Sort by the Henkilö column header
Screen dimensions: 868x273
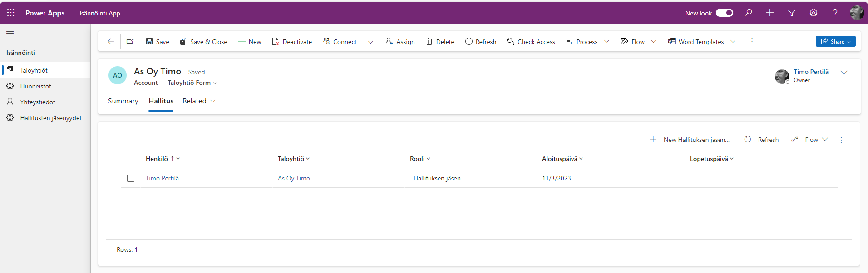coord(157,159)
